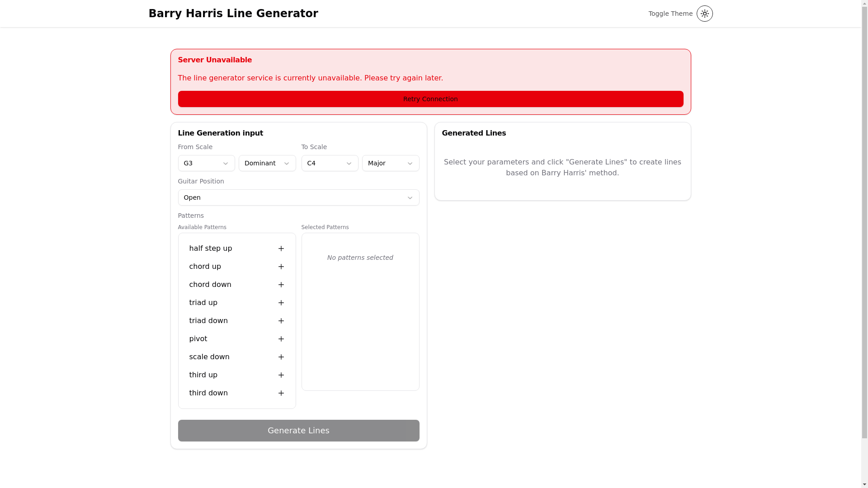The height and width of the screenshot is (488, 868).
Task: Click the Barry Harris Line Generator title
Action: (x=233, y=14)
